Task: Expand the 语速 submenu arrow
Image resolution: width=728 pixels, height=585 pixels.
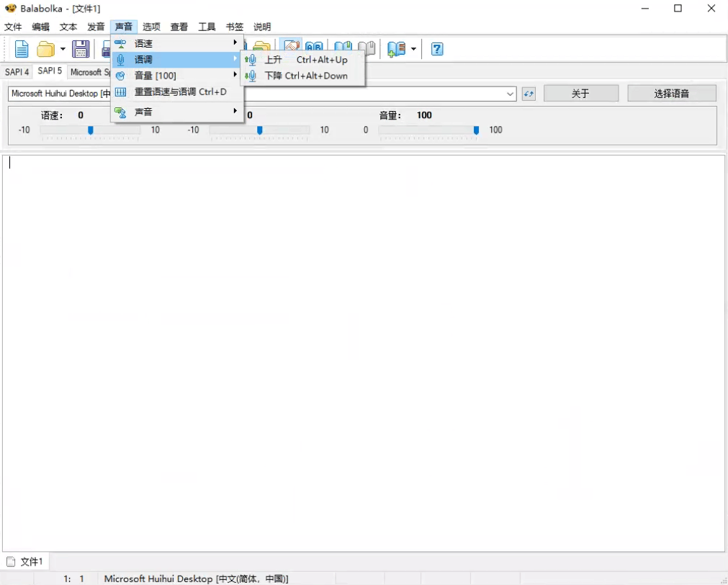Action: [235, 43]
